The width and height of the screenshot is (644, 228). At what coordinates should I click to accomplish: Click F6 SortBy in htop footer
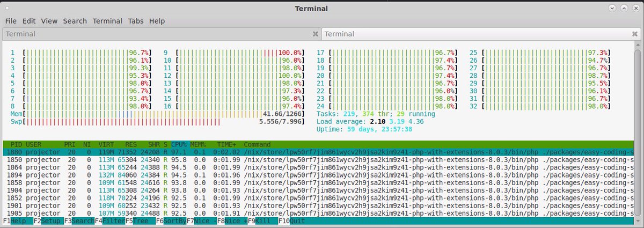171,221
